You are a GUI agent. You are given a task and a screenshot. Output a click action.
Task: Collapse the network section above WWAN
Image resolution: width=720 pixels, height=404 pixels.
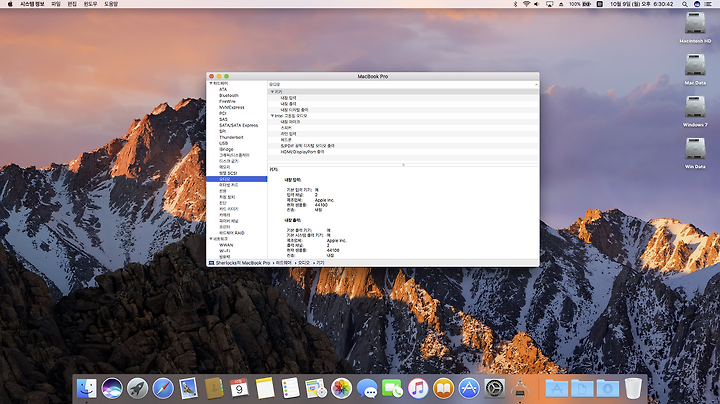211,239
